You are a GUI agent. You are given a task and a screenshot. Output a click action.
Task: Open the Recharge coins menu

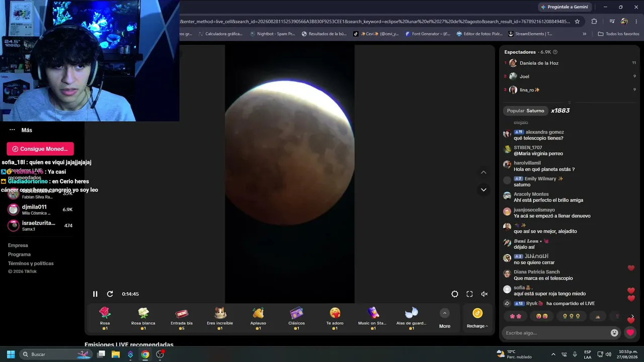(x=477, y=319)
